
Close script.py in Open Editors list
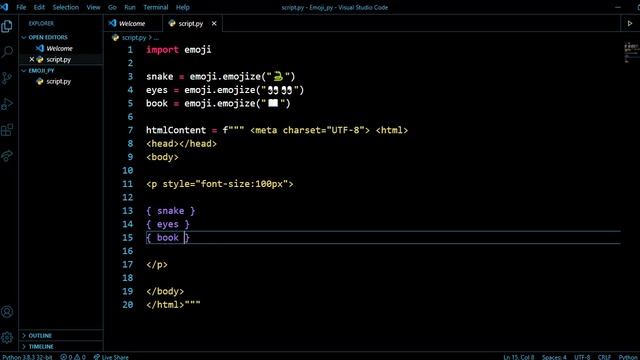(x=31, y=59)
